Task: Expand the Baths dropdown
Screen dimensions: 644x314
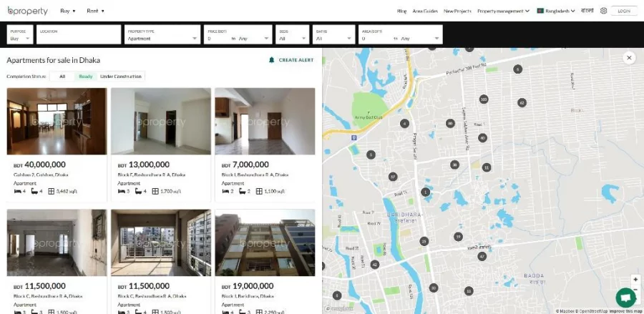Action: (334, 34)
